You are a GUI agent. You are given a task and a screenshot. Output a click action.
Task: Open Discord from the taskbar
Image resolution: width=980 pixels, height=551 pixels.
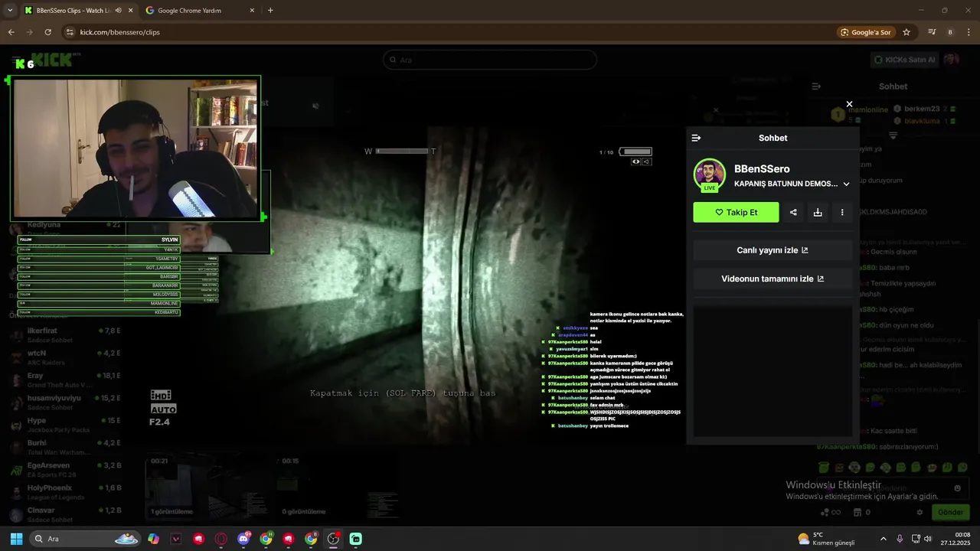(243, 539)
